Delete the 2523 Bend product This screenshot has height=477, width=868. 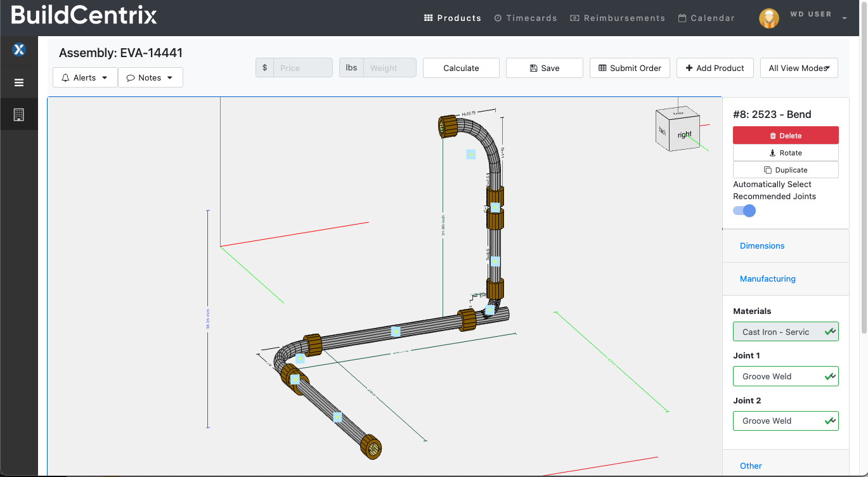786,135
